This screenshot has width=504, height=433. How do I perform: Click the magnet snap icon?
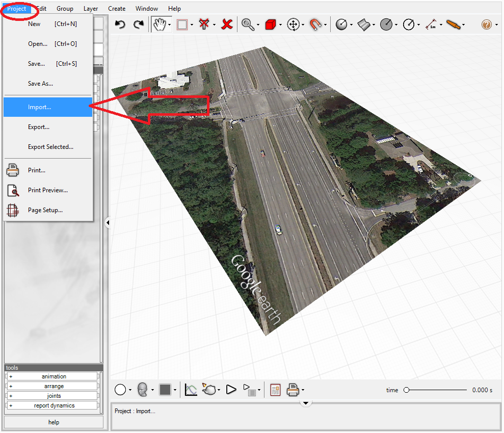coord(315,24)
